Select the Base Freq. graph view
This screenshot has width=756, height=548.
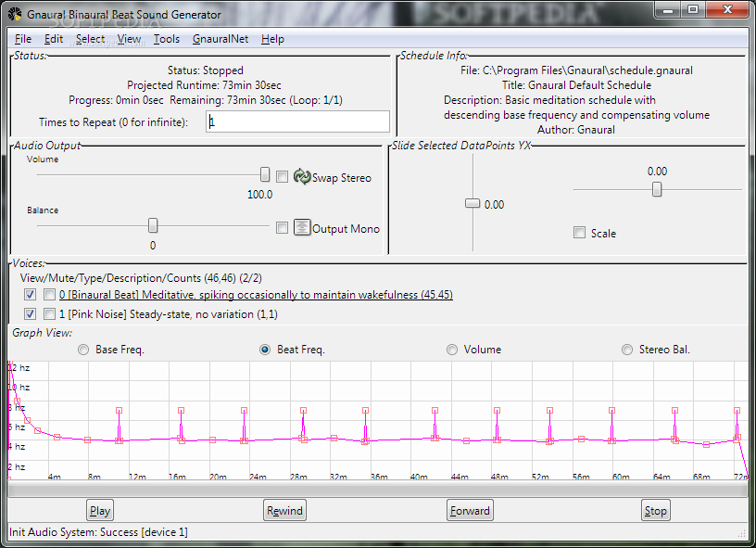83,350
